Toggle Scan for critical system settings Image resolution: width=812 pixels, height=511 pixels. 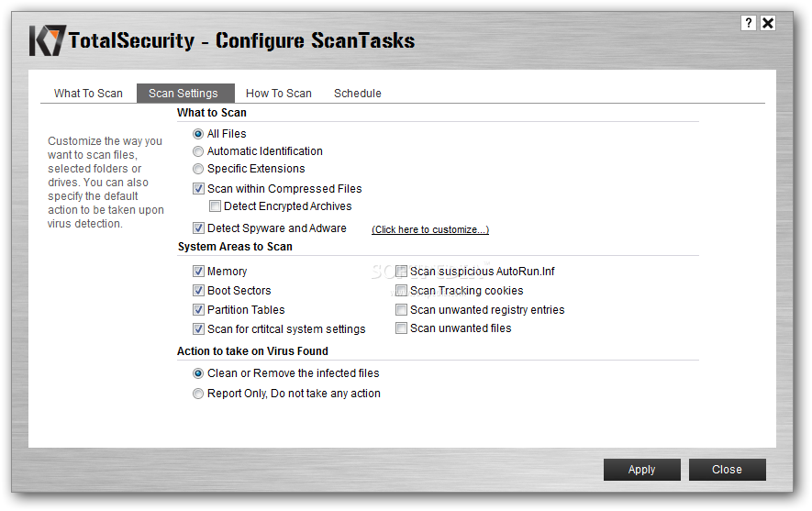click(x=198, y=328)
